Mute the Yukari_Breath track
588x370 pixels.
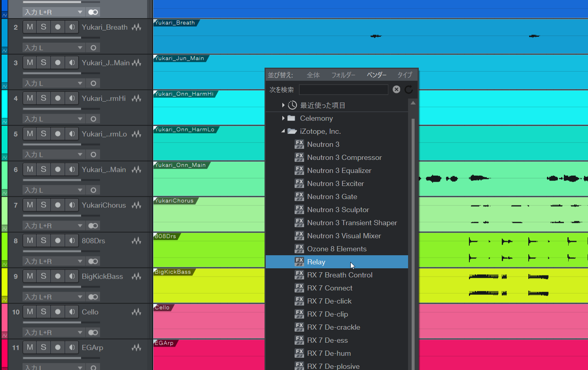click(x=30, y=27)
